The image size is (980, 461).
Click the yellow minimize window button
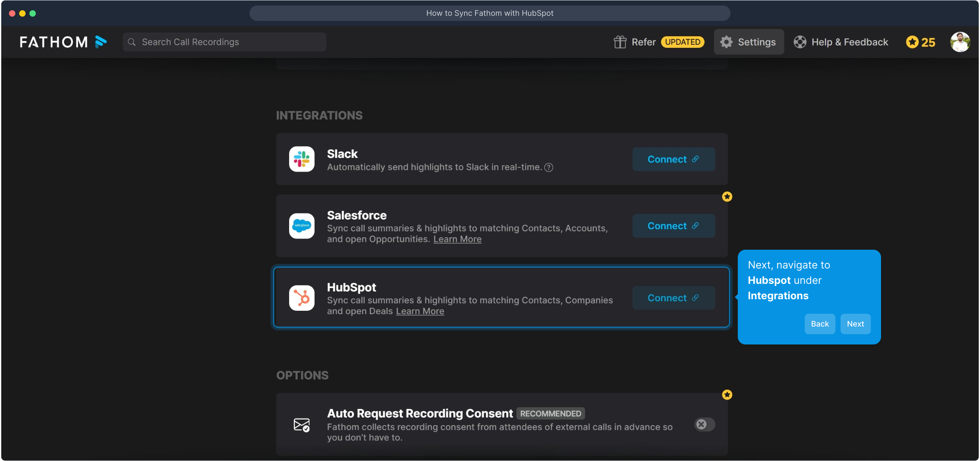click(x=23, y=13)
